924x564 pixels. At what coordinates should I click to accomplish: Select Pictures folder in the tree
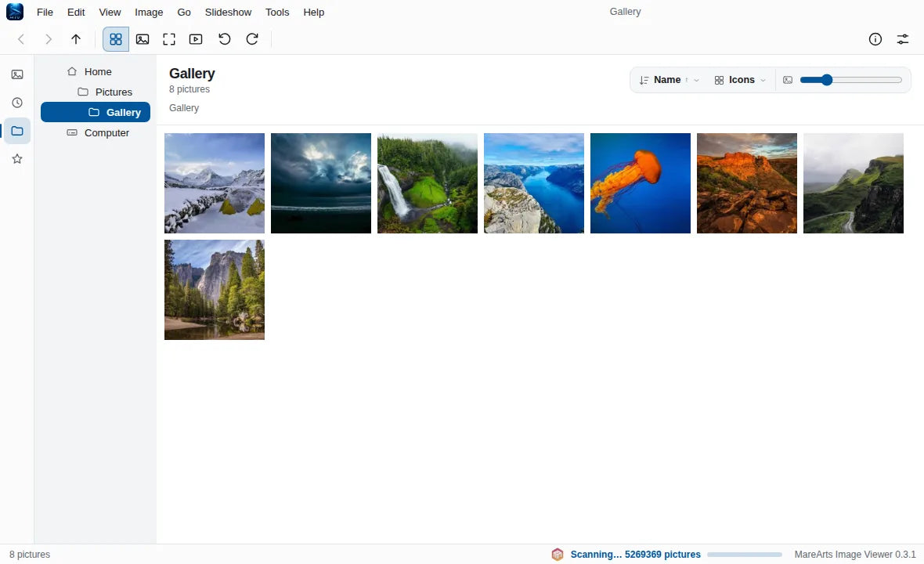click(96, 92)
